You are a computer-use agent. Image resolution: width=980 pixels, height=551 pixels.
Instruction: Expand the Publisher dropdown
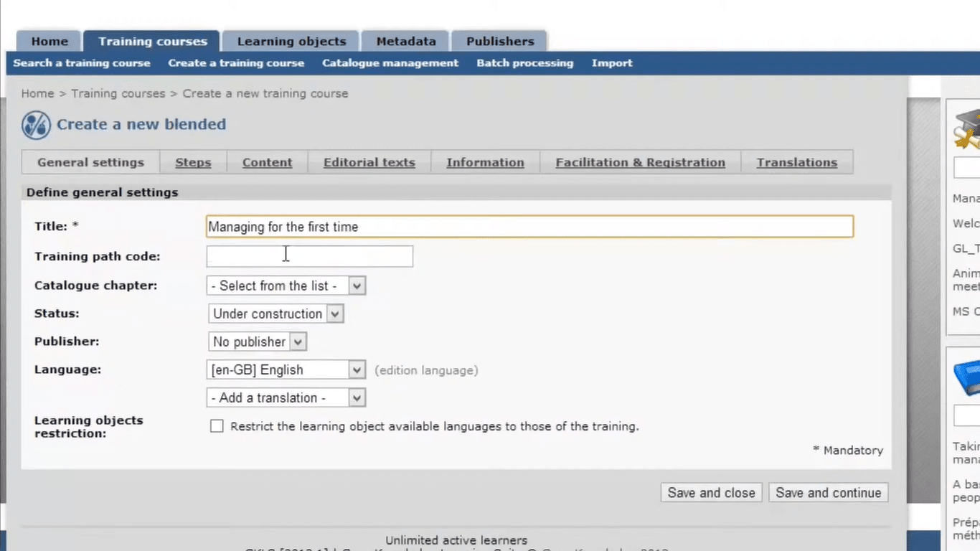[x=297, y=342]
